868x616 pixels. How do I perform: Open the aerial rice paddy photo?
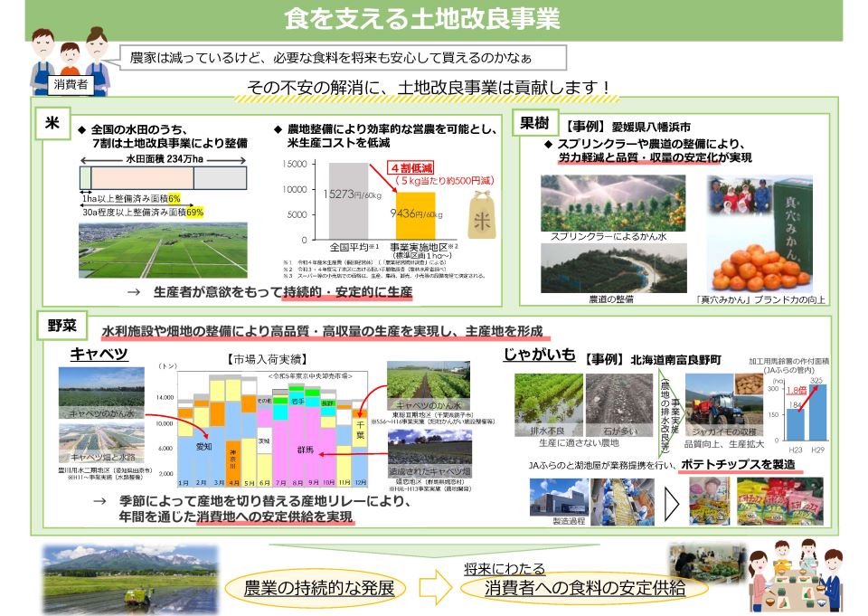[150, 250]
